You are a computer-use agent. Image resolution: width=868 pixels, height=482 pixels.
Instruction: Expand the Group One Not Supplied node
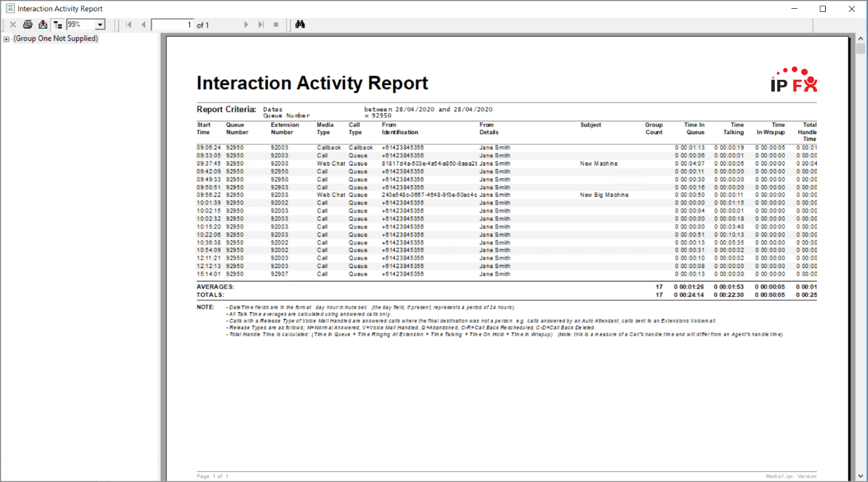pos(6,39)
